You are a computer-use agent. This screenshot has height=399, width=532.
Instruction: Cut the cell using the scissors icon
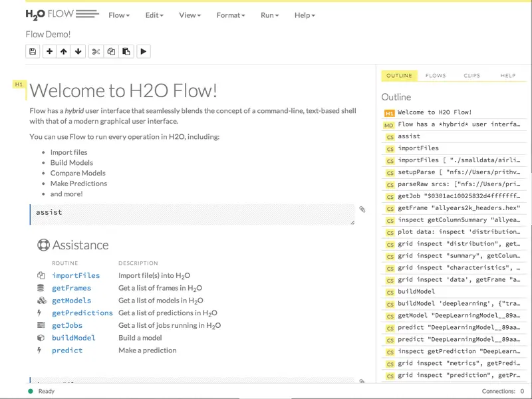click(96, 52)
